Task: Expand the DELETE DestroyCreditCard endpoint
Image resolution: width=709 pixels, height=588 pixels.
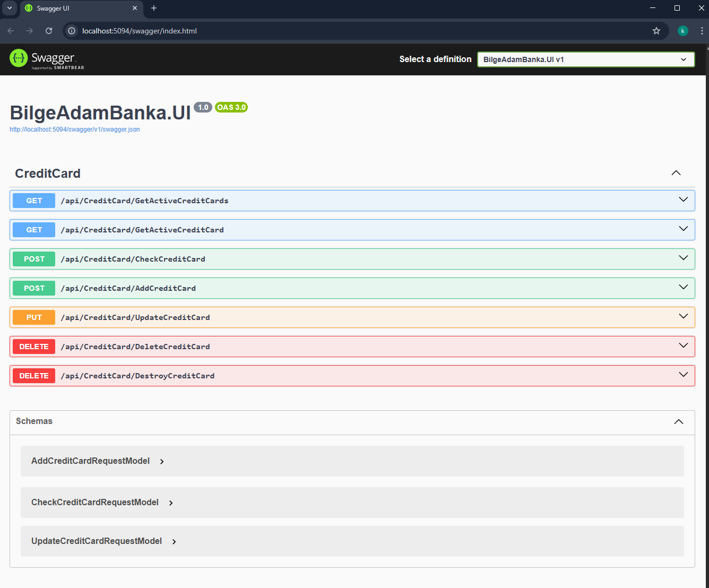Action: pos(137,376)
